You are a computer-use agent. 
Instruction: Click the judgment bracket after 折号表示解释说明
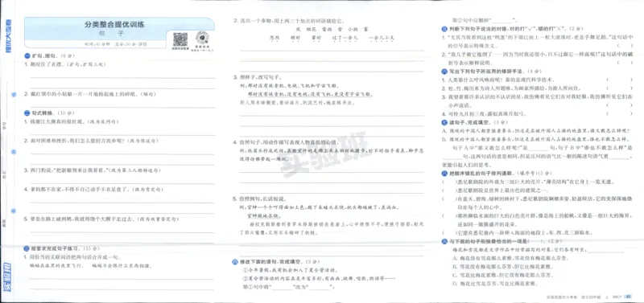coord(625,63)
